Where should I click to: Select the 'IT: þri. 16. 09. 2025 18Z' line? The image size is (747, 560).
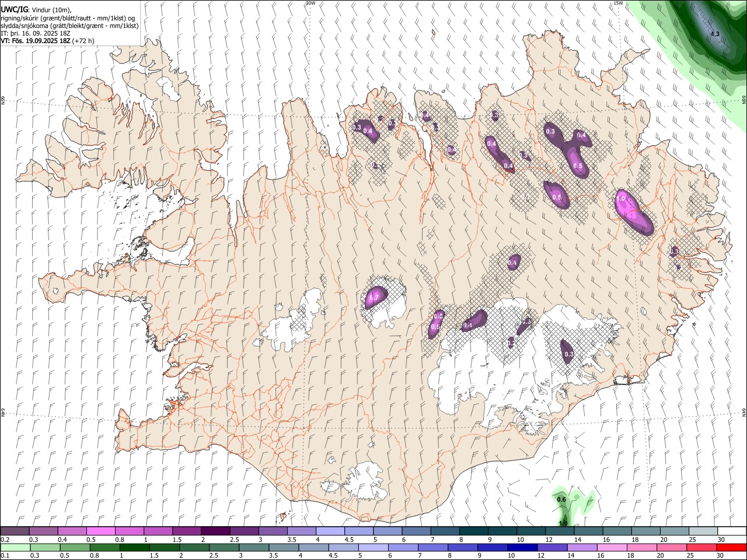click(36, 33)
